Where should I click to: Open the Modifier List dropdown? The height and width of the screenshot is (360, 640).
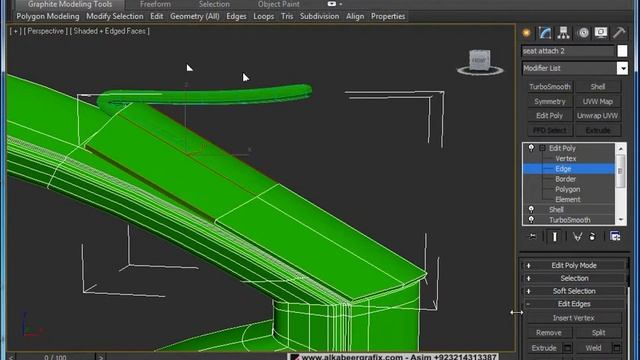click(x=622, y=68)
